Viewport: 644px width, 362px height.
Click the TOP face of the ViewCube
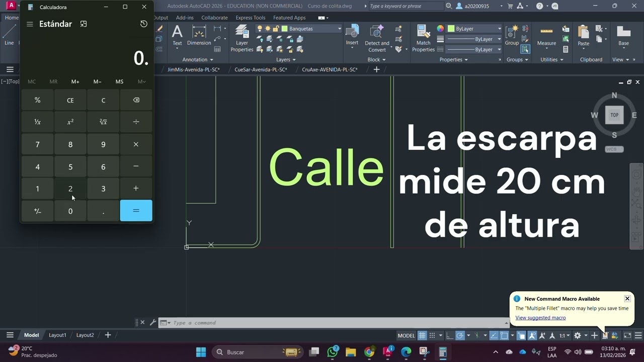click(614, 115)
